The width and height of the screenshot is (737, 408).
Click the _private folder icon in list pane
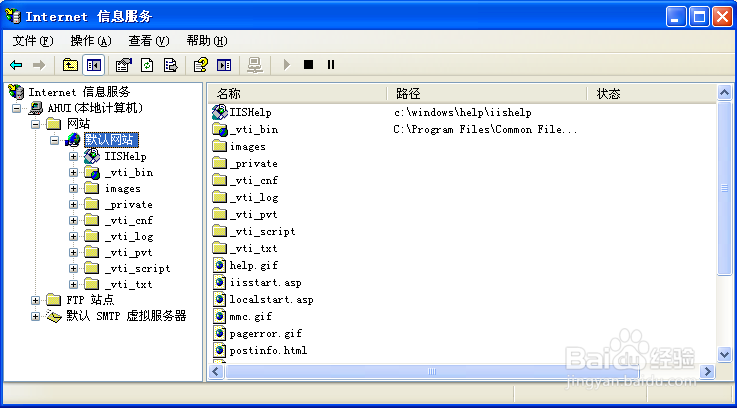coord(220,163)
